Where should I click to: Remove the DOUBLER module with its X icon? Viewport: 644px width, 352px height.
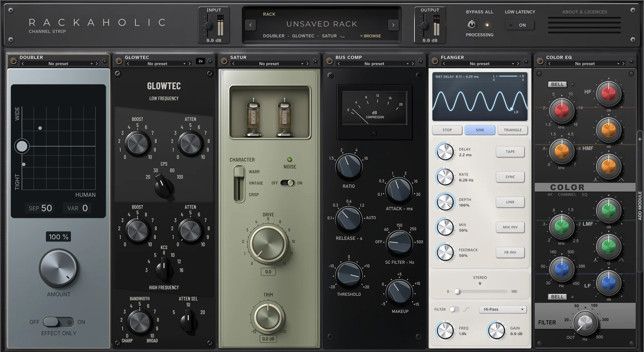(105, 61)
